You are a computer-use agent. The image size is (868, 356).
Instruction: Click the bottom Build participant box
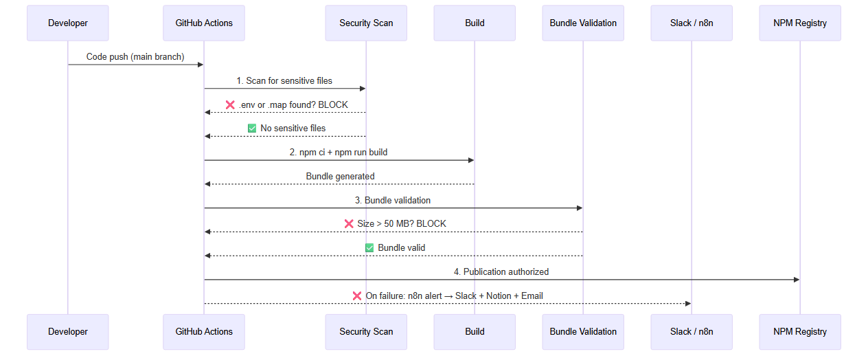click(x=475, y=332)
